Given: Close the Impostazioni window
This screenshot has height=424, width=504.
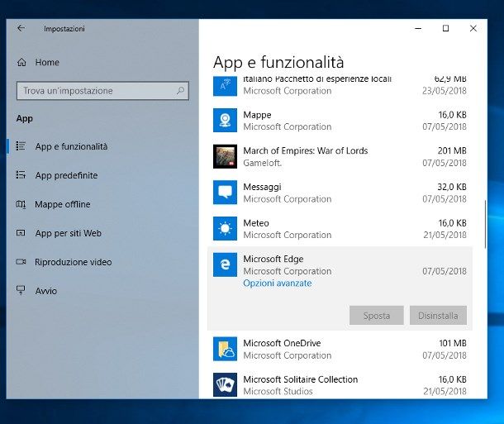Looking at the screenshot, I should pos(473,28).
